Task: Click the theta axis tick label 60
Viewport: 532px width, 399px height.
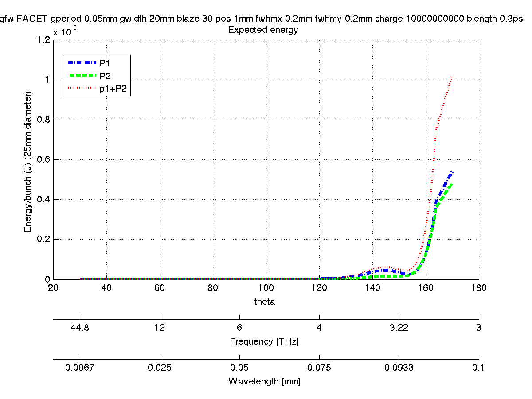Action: pos(160,288)
